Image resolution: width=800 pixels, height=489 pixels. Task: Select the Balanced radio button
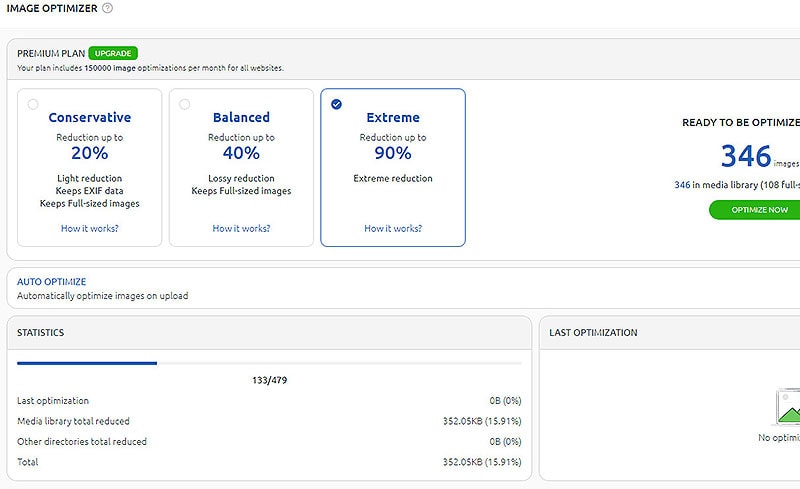click(184, 104)
